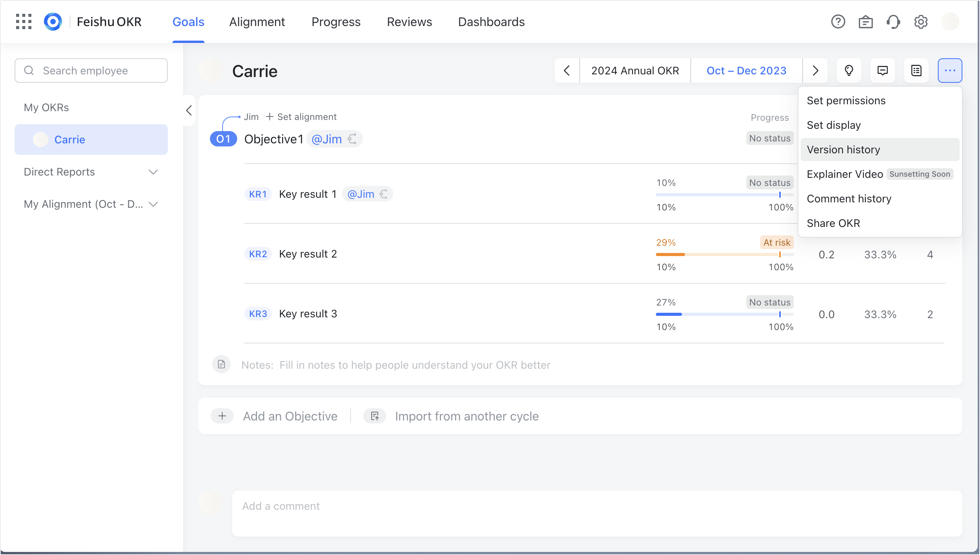Click Import from another cycle

(x=467, y=416)
